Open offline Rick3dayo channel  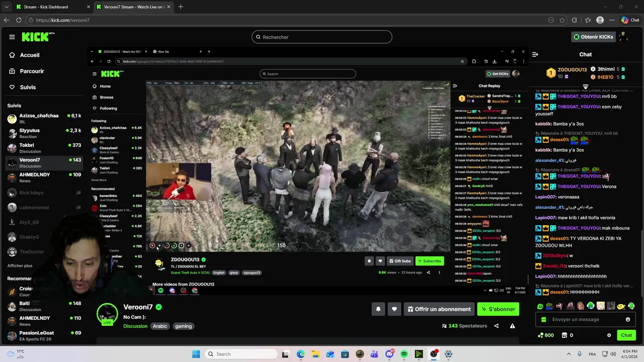tap(44, 193)
